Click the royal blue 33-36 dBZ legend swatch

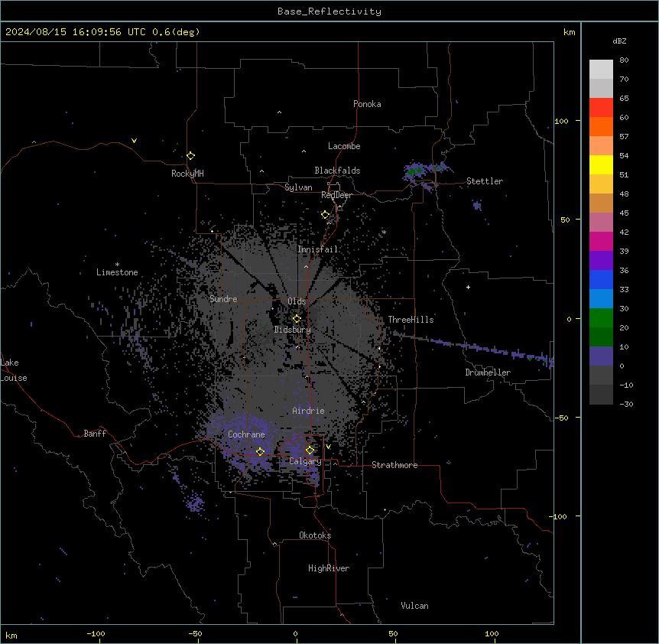[601, 279]
